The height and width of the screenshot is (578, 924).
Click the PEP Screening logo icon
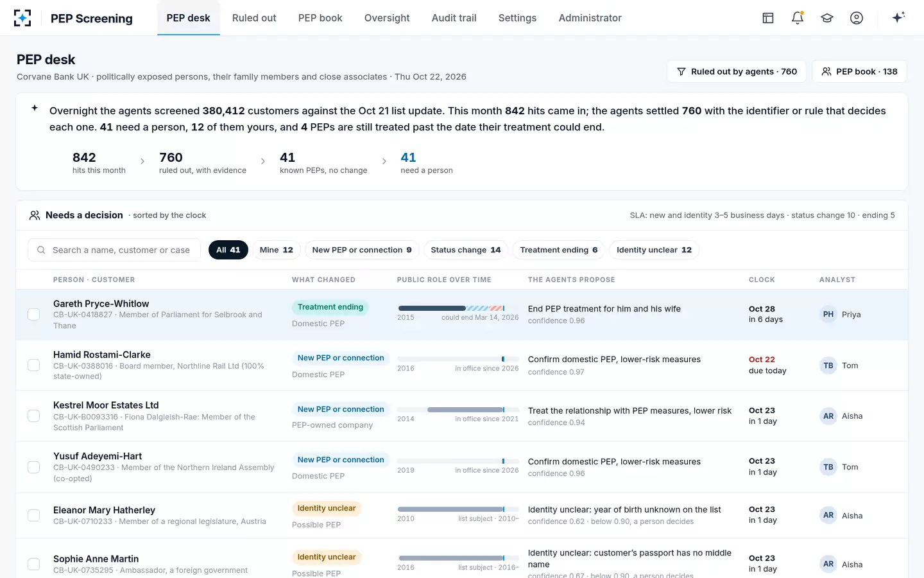(x=22, y=18)
